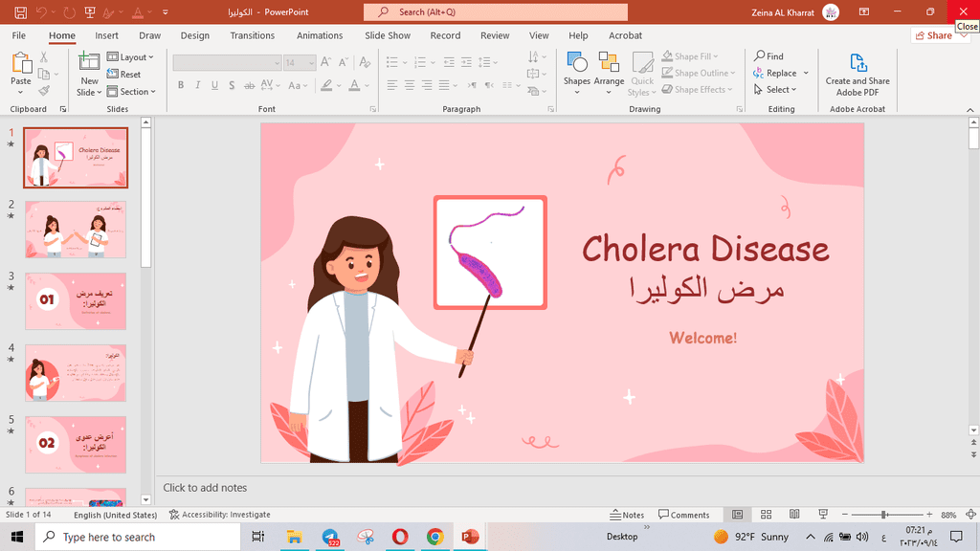
Task: Click the Undo icon
Action: [42, 11]
